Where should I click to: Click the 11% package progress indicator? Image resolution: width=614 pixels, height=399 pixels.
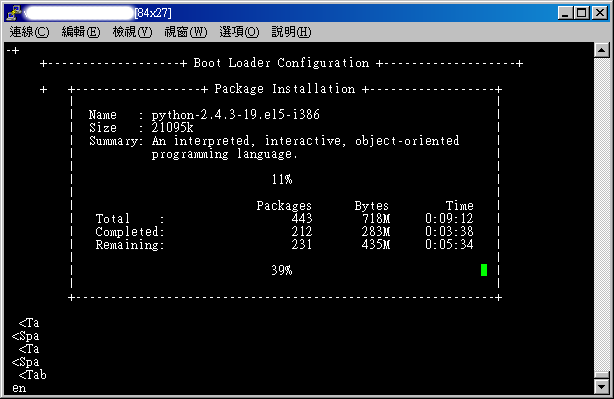click(x=282, y=179)
